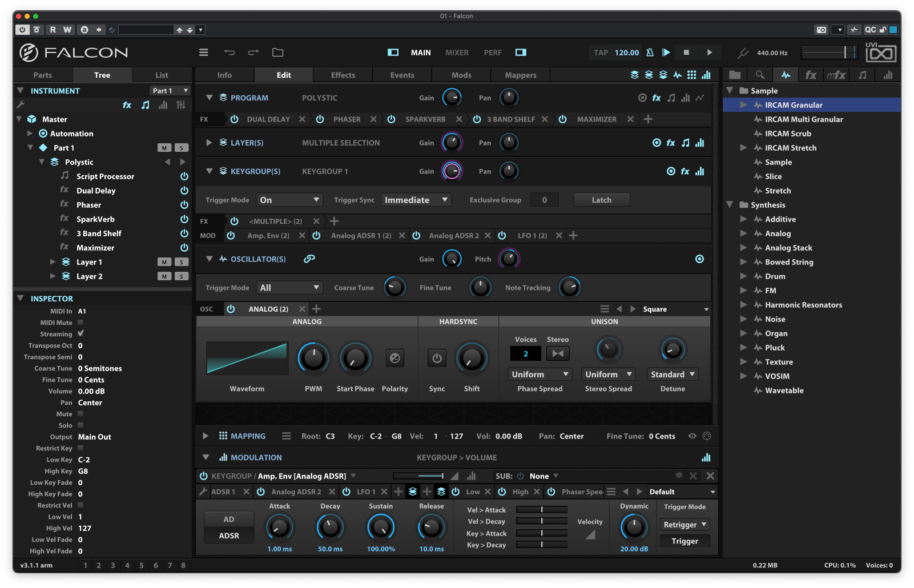The width and height of the screenshot is (914, 588).
Task: Open the Trigger Mode On dropdown
Action: tap(289, 200)
